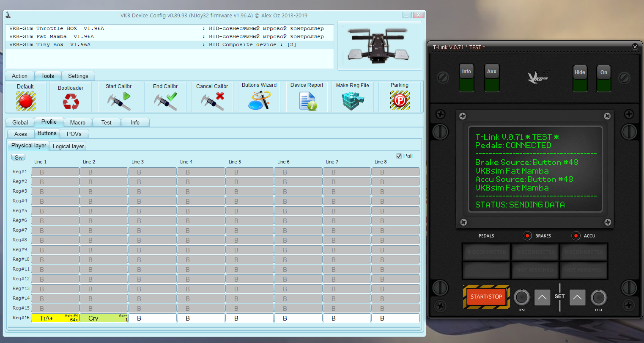Click the START/STOP button in T-Link
The height and width of the screenshot is (343, 644).
[x=486, y=297]
